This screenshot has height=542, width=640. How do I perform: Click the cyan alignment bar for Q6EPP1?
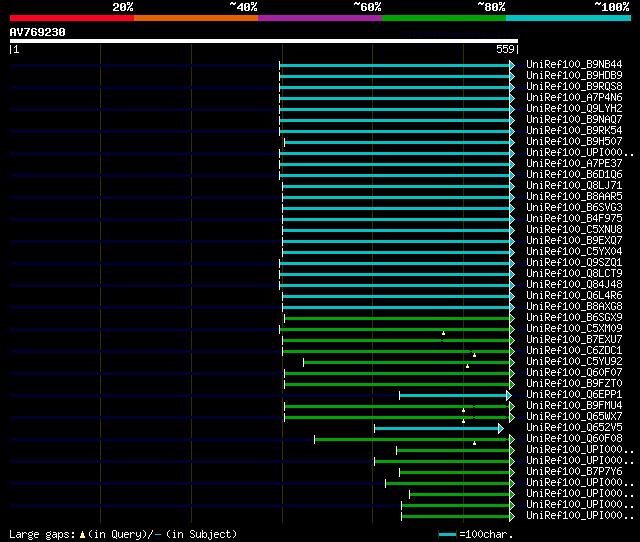[x=453, y=395]
